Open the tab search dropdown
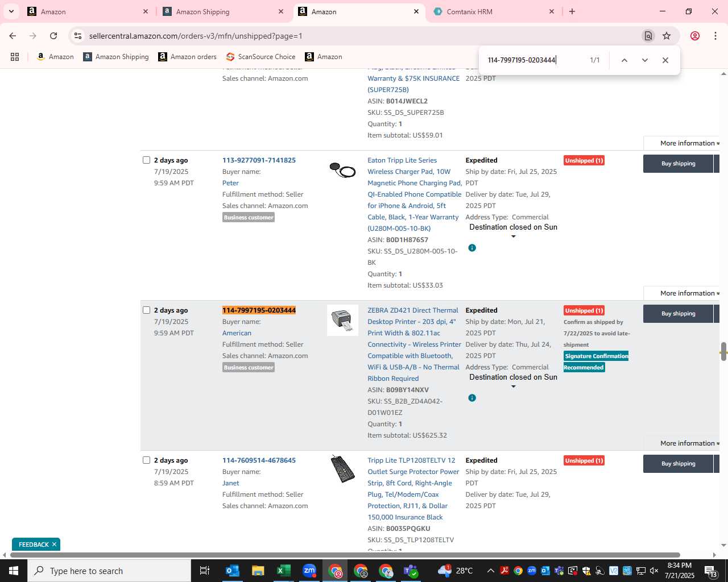Image resolution: width=728 pixels, height=582 pixels. [11, 11]
